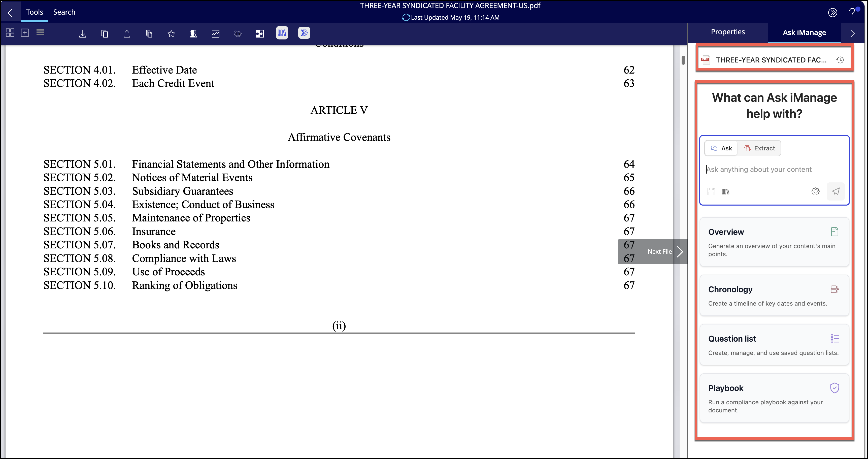The height and width of the screenshot is (459, 868).
Task: Click 'Financial Statements and Other Information' entry
Action: click(231, 164)
